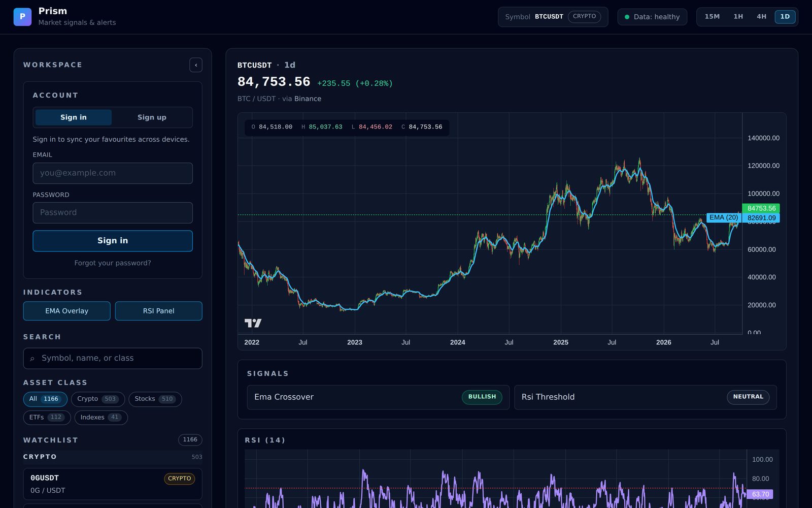Image resolution: width=812 pixels, height=508 pixels.
Task: Click the Rsi Threshold signal card
Action: click(645, 397)
